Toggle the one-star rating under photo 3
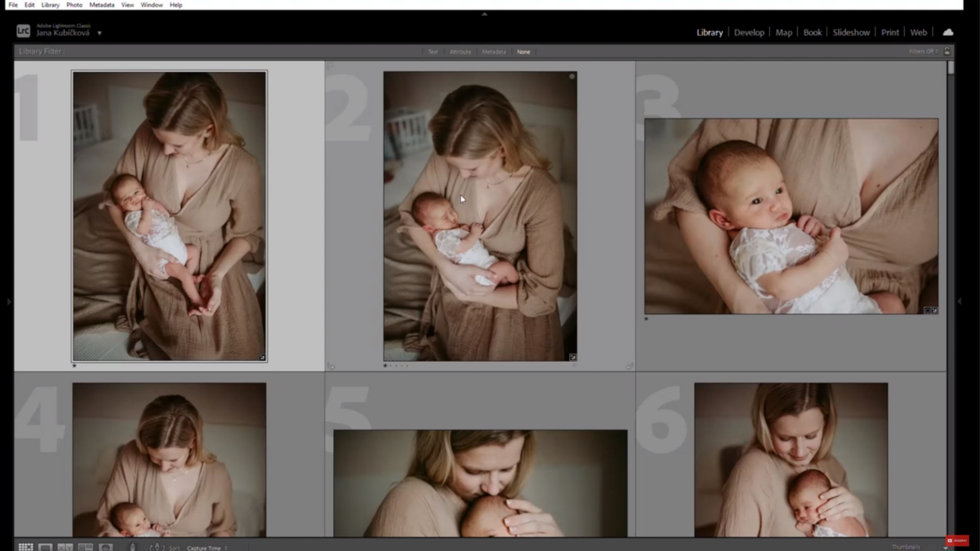 point(646,319)
